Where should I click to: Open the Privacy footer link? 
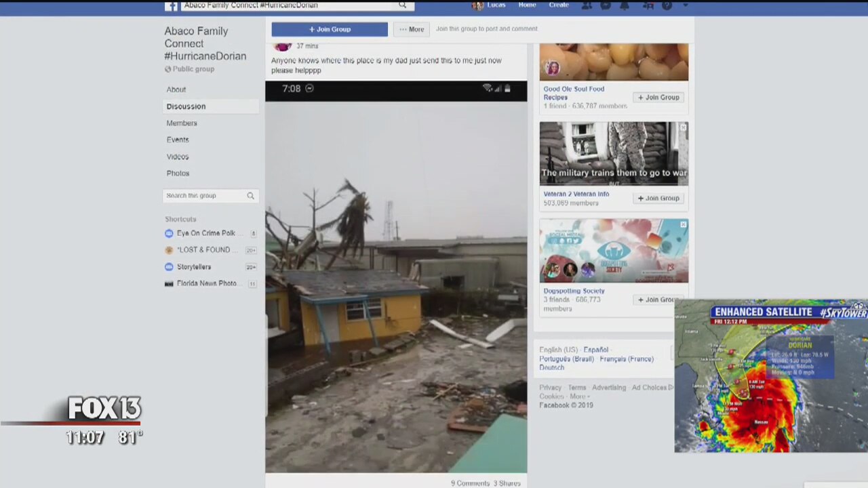tap(550, 388)
